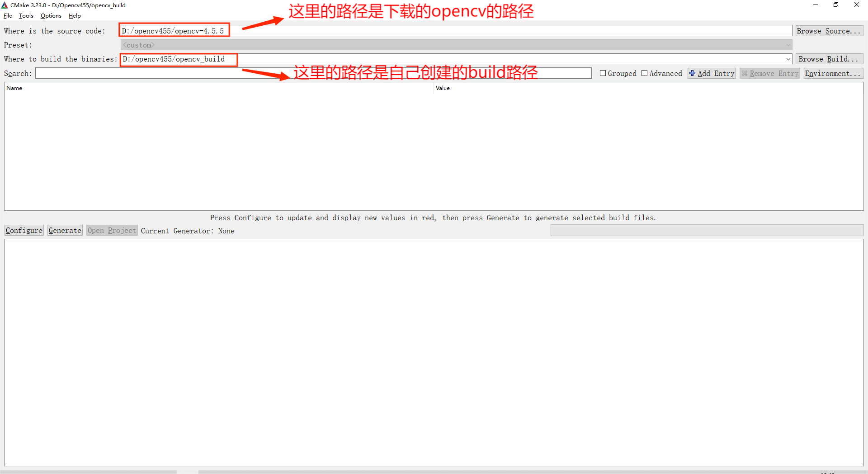The height and width of the screenshot is (474, 868).
Task: Click the Add Entry plus icon
Action: (693, 73)
